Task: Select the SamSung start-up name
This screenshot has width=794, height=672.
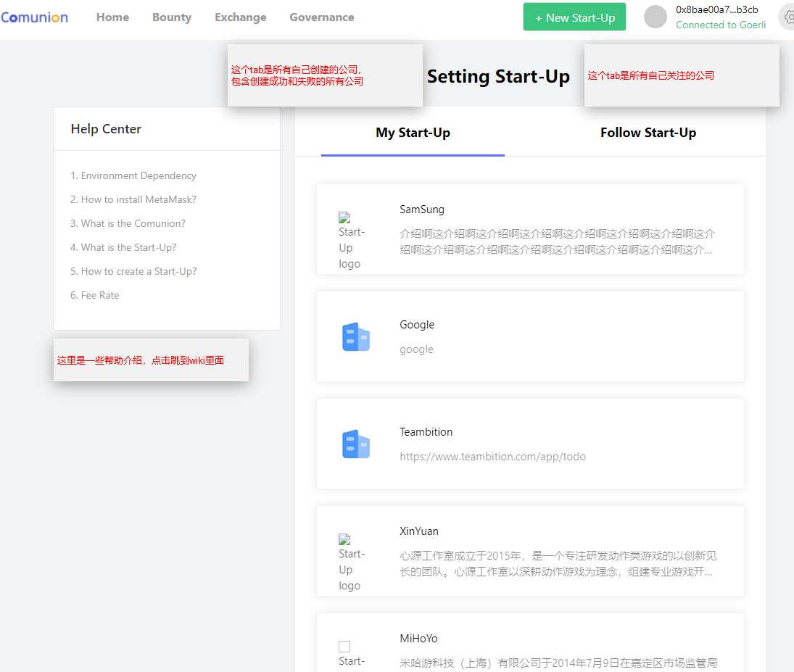Action: click(x=422, y=210)
